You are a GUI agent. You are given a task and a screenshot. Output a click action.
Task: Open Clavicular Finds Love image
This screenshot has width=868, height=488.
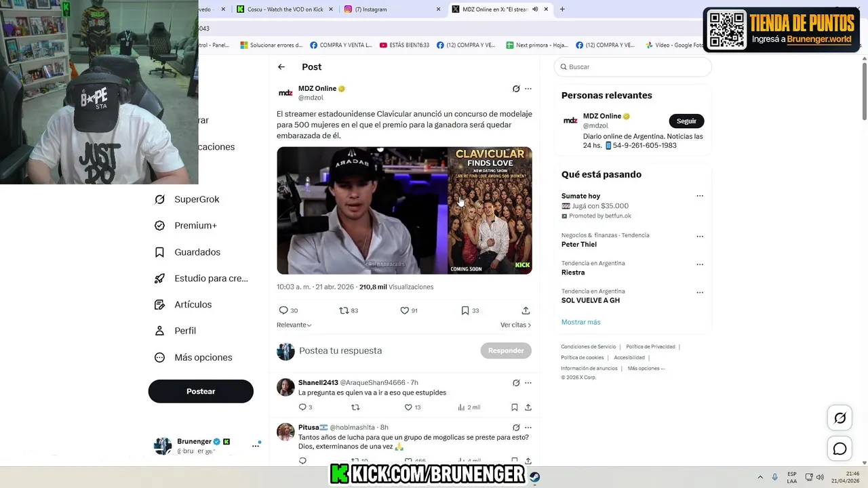(x=490, y=211)
